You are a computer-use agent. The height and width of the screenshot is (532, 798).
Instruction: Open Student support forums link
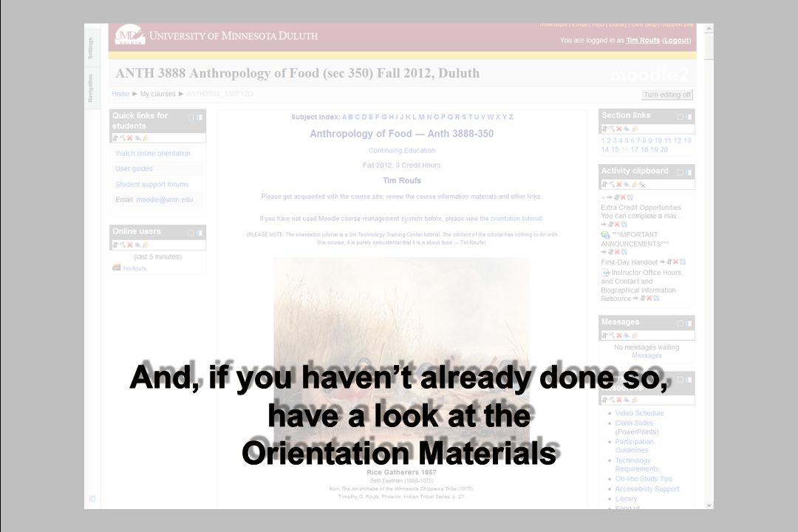click(x=151, y=184)
